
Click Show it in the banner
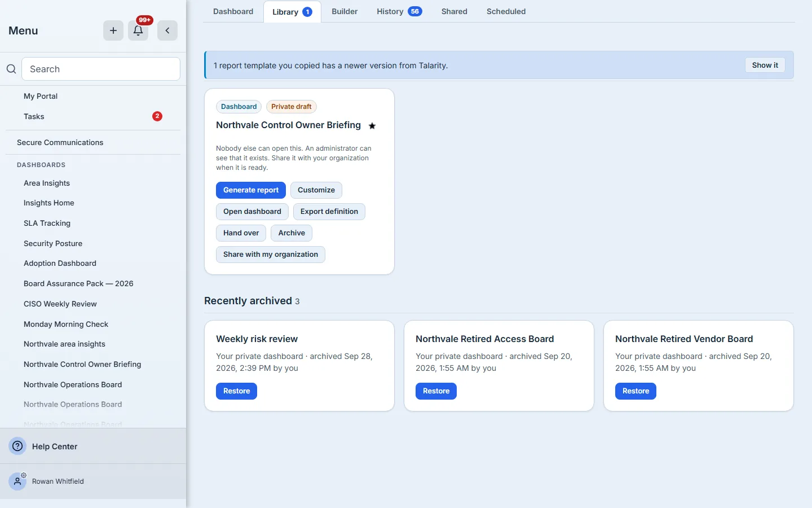(765, 65)
